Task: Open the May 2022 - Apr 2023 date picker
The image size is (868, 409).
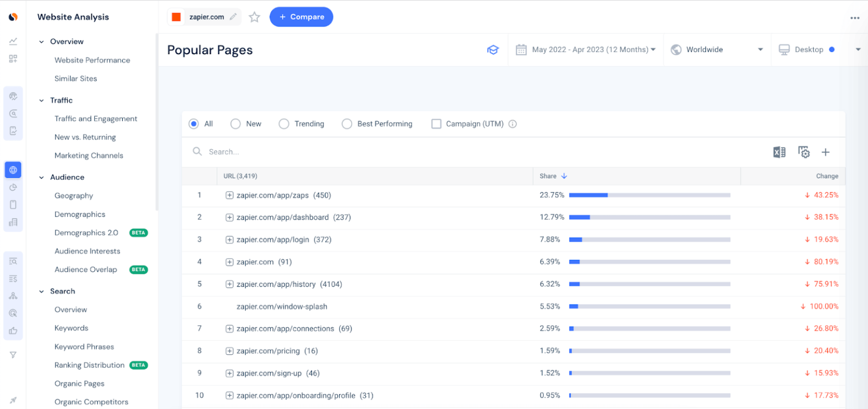Action: (x=588, y=49)
